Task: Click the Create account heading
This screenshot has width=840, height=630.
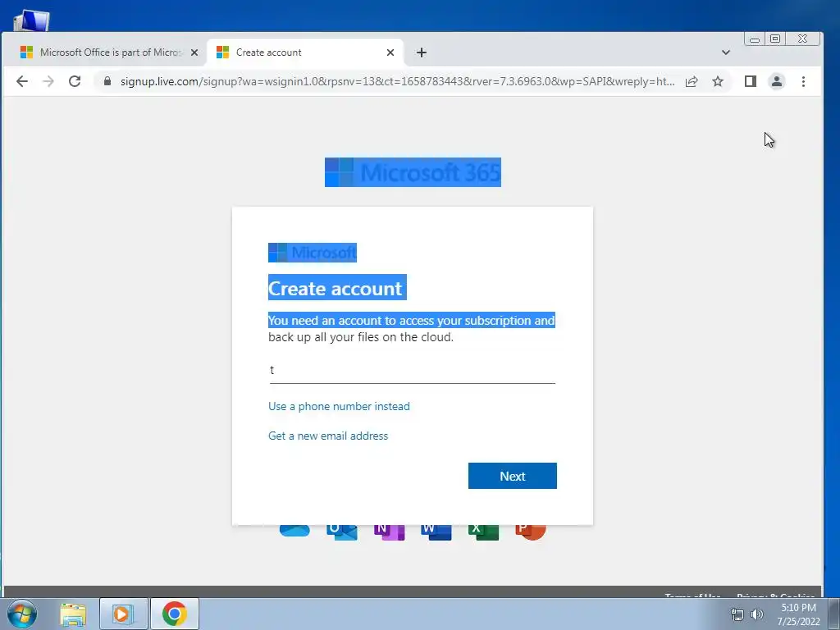Action: click(x=337, y=288)
